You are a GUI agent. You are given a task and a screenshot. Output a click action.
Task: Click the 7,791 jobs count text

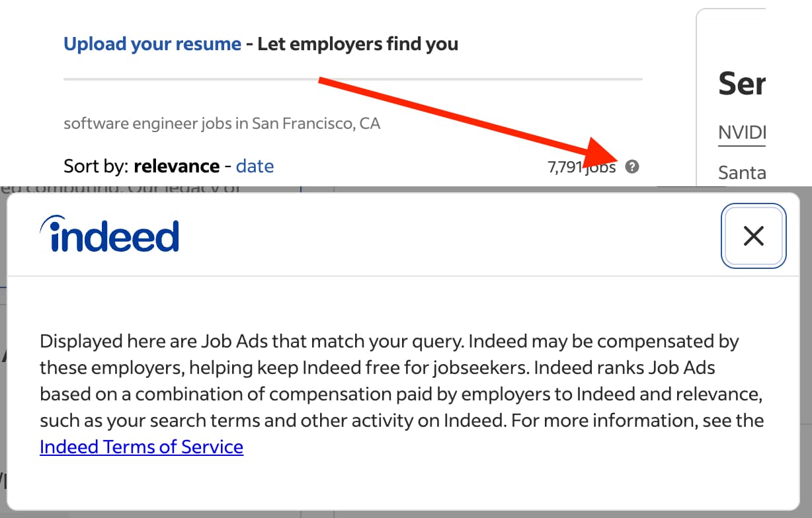click(x=581, y=167)
